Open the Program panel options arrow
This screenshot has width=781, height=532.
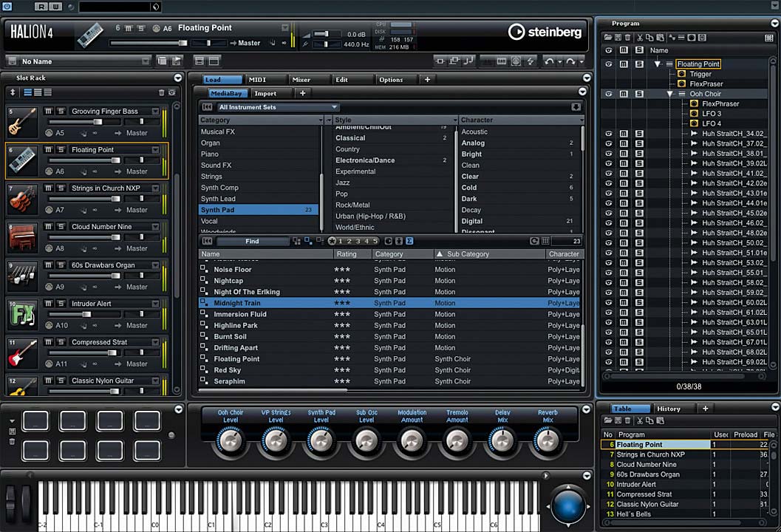(774, 23)
